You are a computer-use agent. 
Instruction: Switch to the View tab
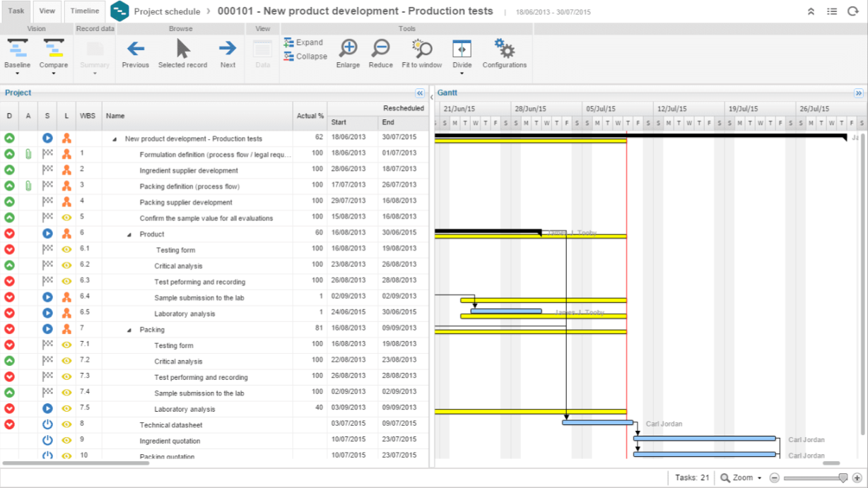click(47, 11)
